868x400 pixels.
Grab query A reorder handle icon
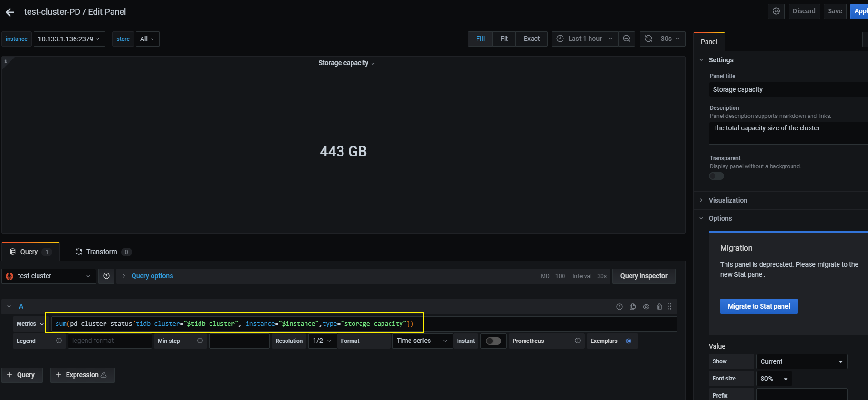(669, 307)
